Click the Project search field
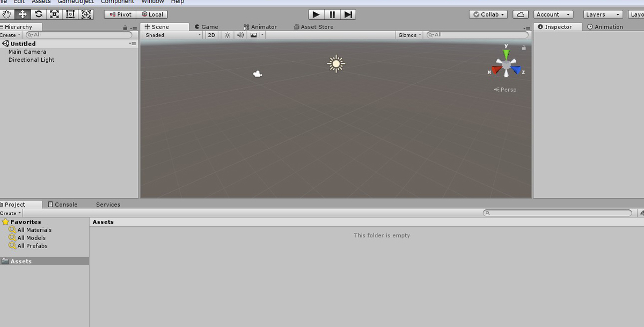644x327 pixels. 558,213
